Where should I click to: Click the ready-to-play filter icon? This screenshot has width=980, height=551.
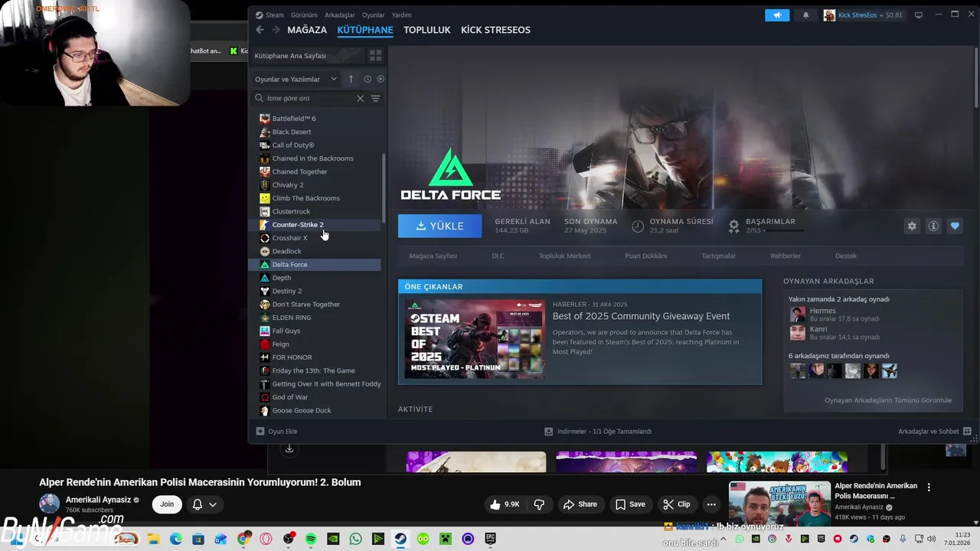[x=381, y=79]
